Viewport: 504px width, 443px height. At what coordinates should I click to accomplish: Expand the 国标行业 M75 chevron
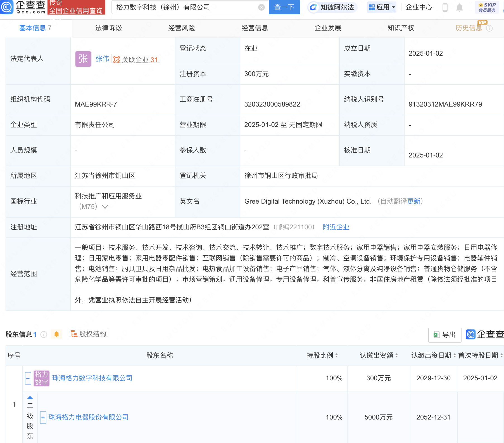coord(105,207)
